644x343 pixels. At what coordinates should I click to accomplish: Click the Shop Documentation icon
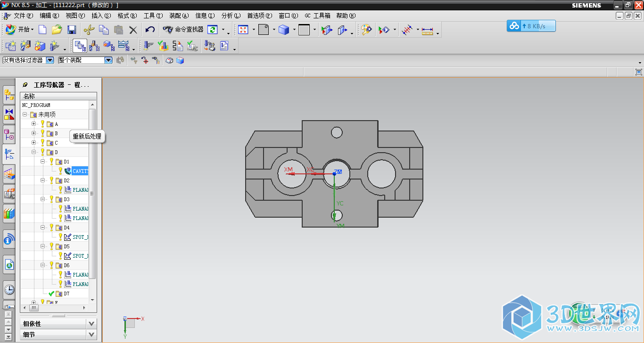224,46
